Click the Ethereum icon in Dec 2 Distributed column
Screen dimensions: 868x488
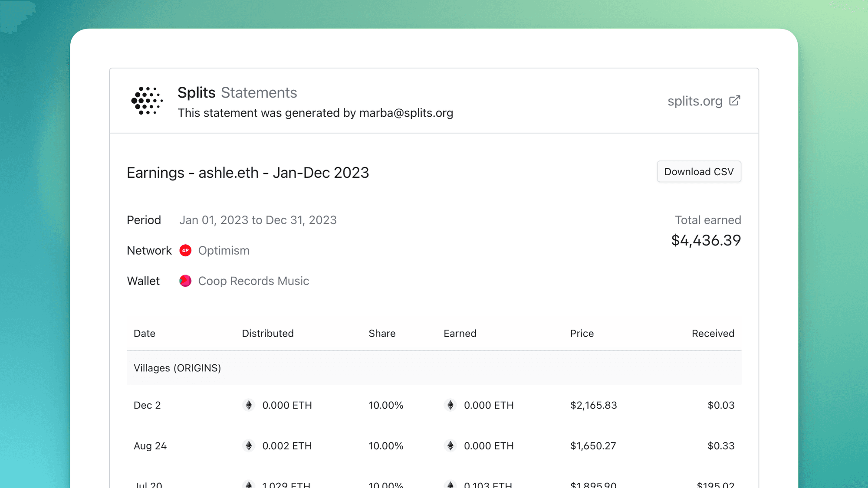(248, 405)
